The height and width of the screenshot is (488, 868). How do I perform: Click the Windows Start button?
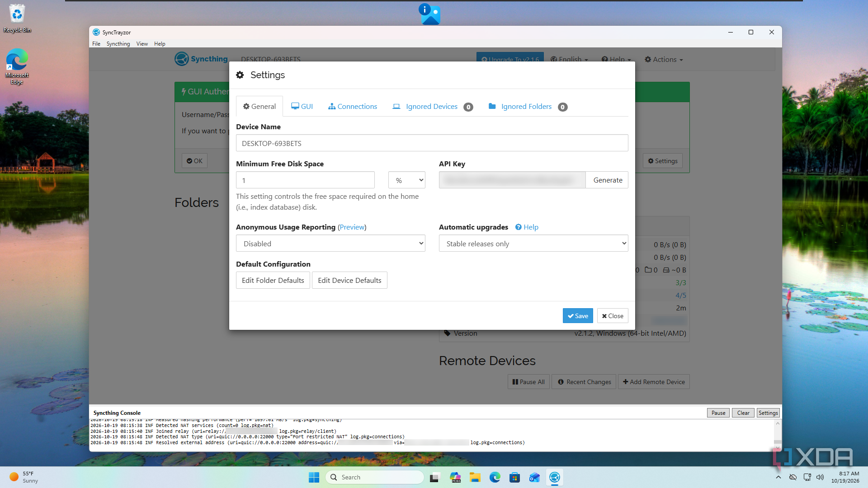point(314,477)
